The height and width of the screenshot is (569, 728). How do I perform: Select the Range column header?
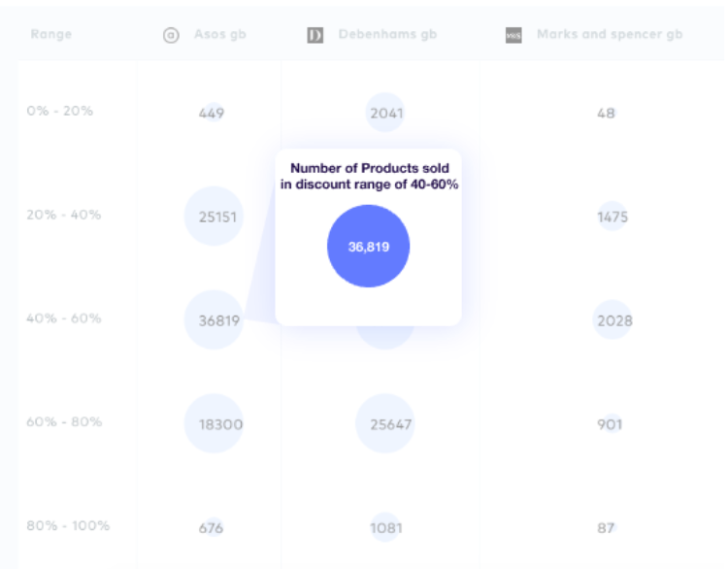click(51, 34)
